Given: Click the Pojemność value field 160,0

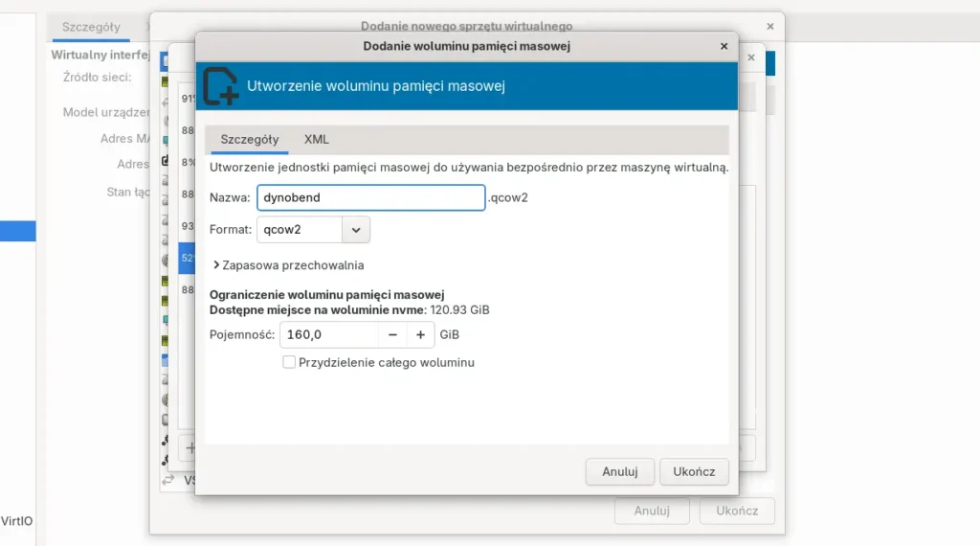Looking at the screenshot, I should pos(329,334).
